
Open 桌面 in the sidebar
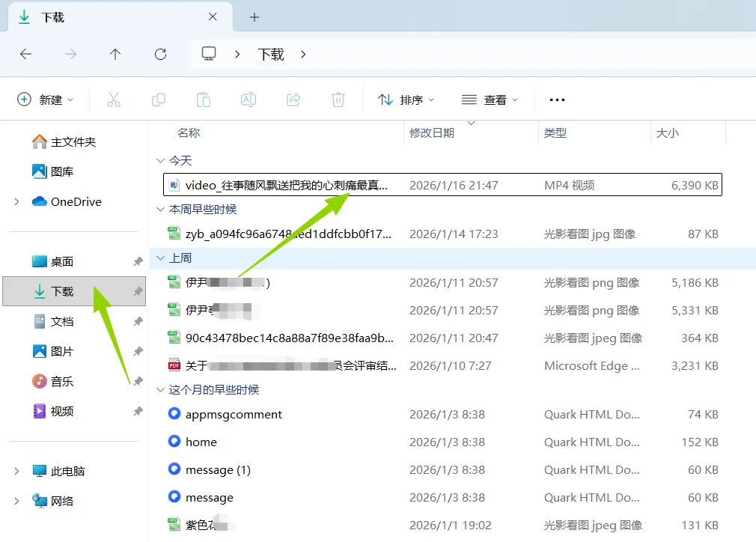(53, 261)
